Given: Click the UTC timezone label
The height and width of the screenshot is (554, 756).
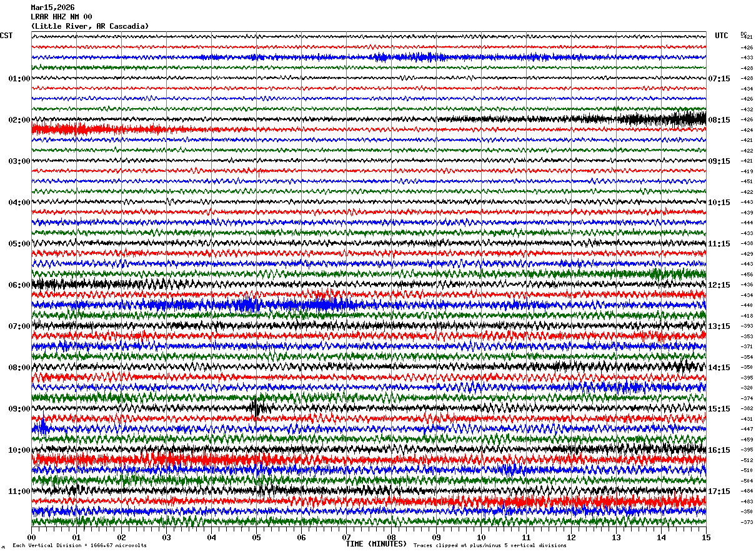Looking at the screenshot, I should (722, 36).
